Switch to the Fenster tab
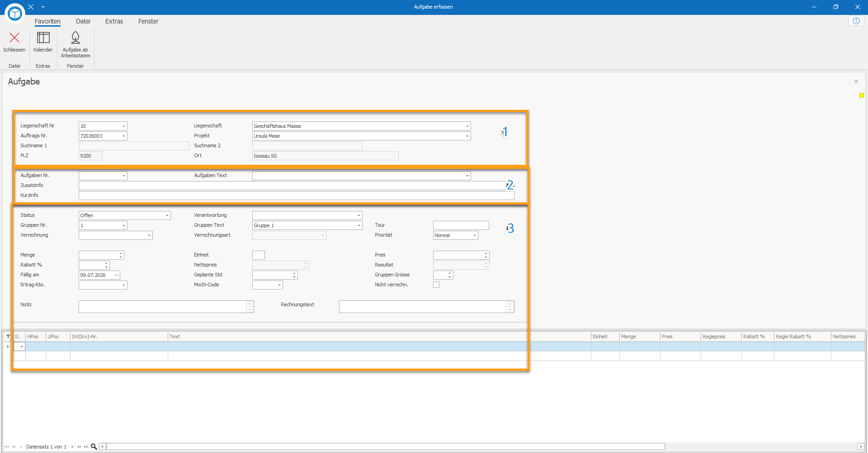 coord(148,21)
